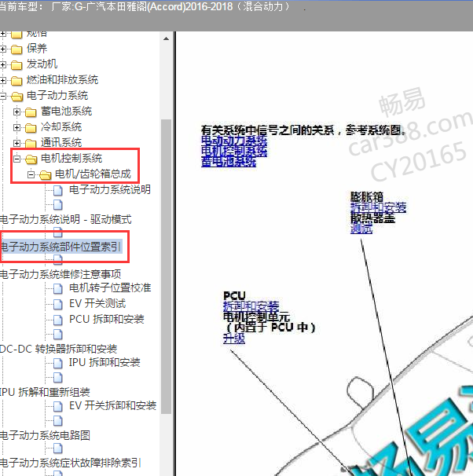Open the IPU 拆解和重新组装 document
The image size is (473, 476).
45,392
